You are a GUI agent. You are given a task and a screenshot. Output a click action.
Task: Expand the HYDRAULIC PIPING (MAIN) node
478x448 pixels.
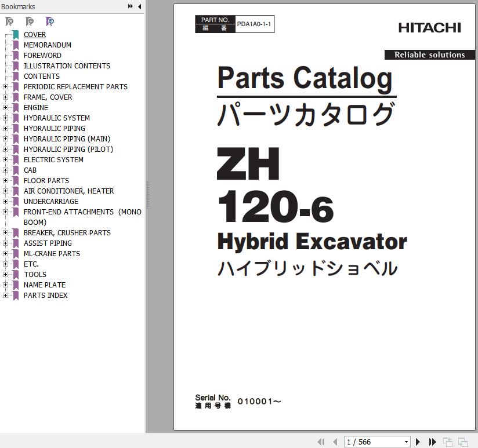[x=5, y=139]
